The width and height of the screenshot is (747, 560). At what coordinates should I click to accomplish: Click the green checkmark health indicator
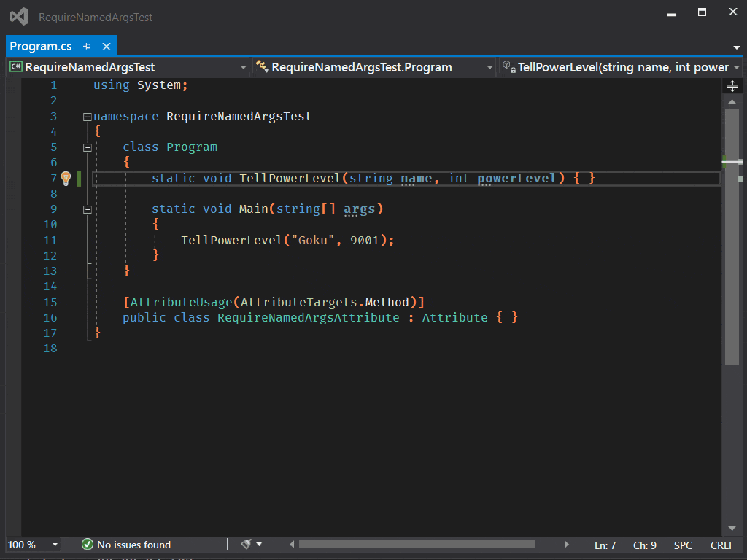(88, 545)
